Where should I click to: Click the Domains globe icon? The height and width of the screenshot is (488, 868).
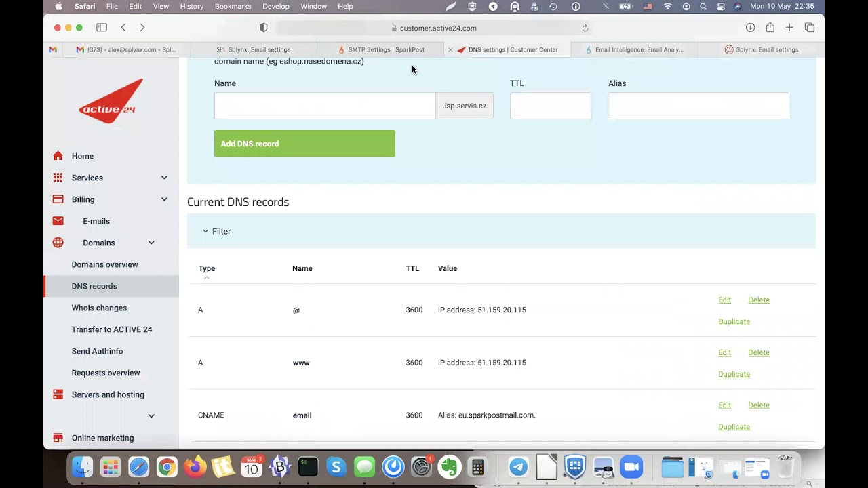[58, 243]
